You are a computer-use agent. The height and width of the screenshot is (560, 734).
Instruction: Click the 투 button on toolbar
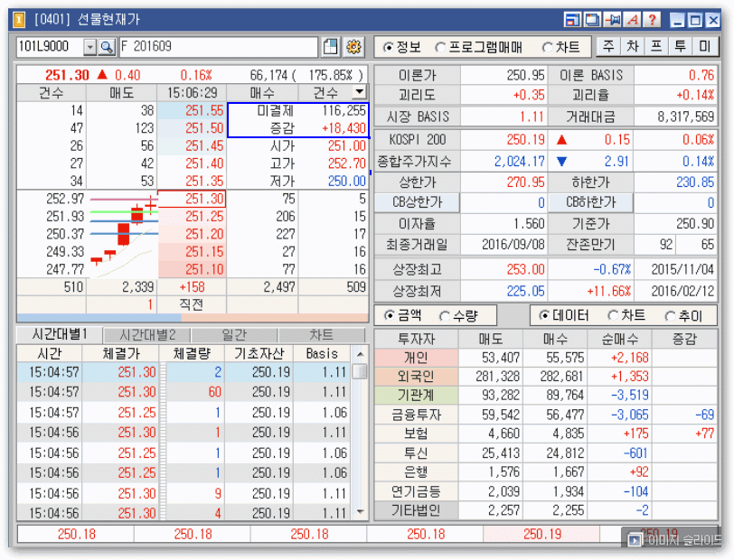[x=680, y=44]
